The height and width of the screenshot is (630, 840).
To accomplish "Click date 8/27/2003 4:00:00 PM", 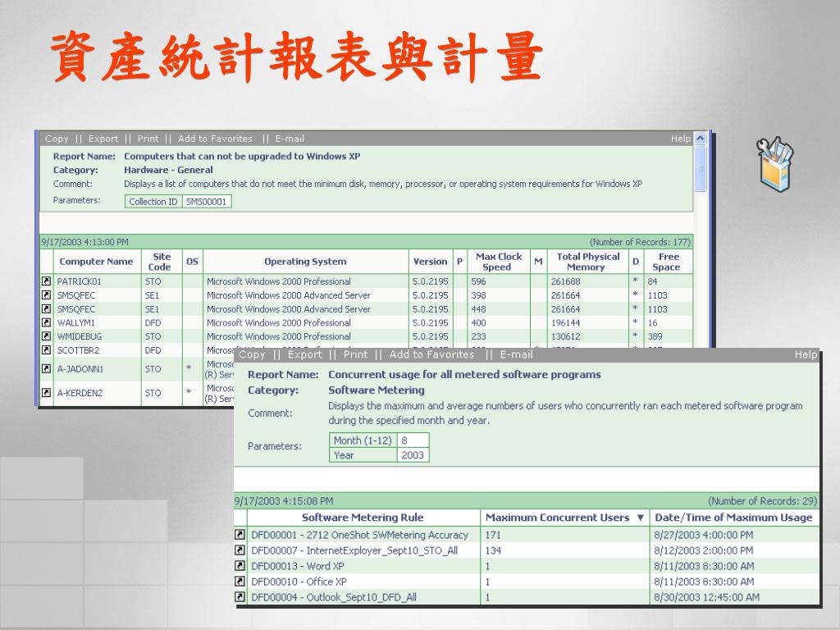I will (x=703, y=535).
